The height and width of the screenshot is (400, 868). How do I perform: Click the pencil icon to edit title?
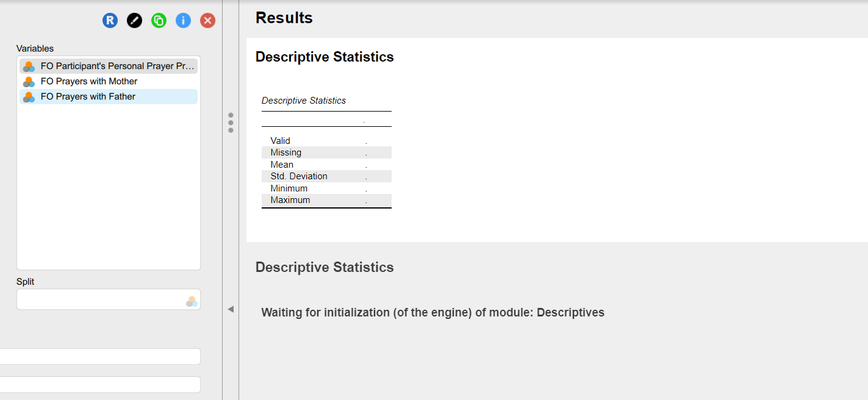click(134, 21)
